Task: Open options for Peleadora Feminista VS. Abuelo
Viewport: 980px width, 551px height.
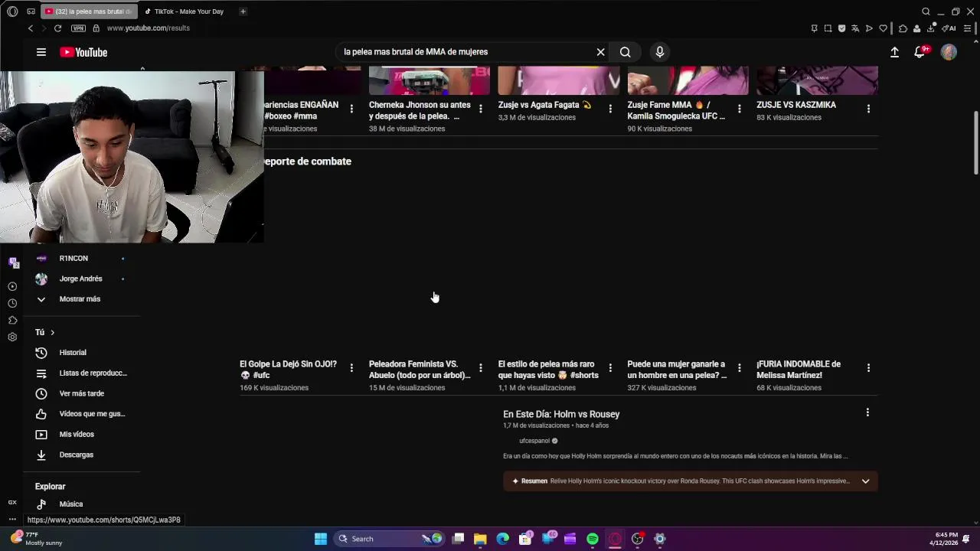Action: [481, 368]
